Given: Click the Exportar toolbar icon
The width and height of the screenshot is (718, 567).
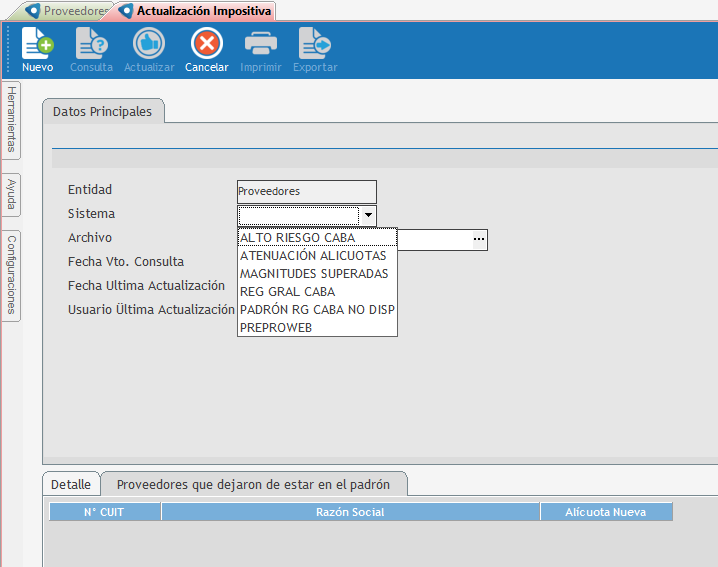Looking at the screenshot, I should (315, 44).
